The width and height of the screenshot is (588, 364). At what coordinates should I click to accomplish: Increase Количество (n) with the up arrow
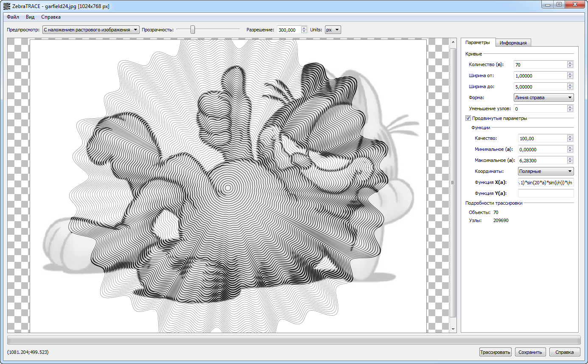click(570, 63)
